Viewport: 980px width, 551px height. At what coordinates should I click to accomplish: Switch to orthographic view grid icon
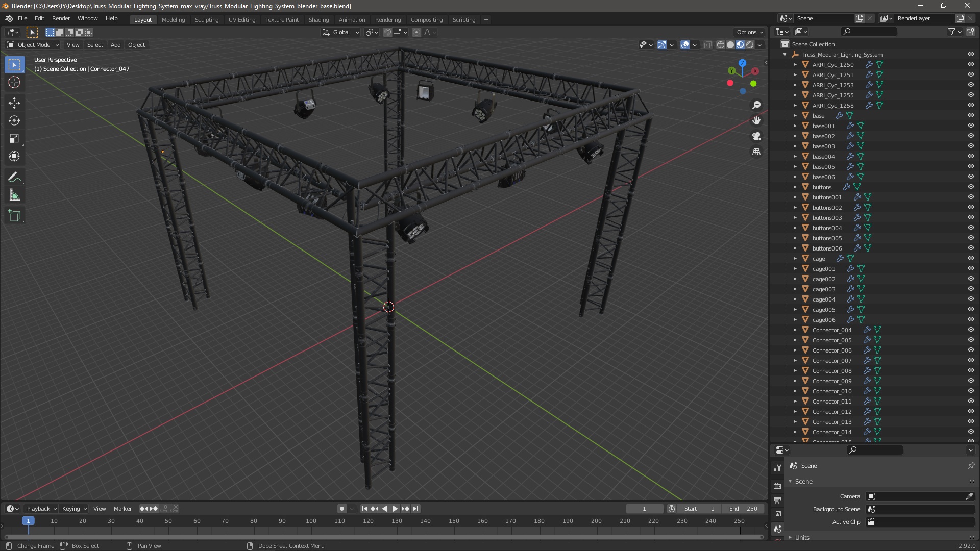pos(756,152)
